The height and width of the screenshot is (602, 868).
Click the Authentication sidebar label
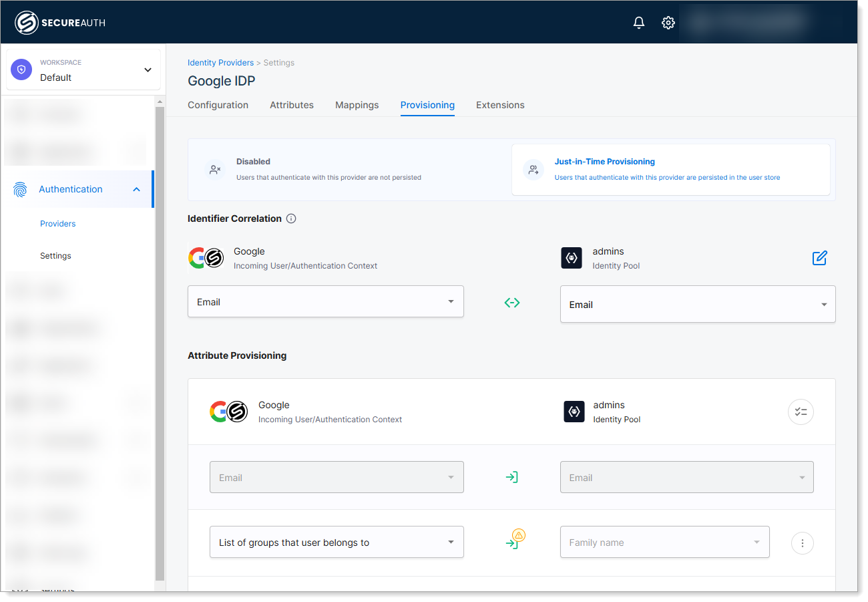71,189
